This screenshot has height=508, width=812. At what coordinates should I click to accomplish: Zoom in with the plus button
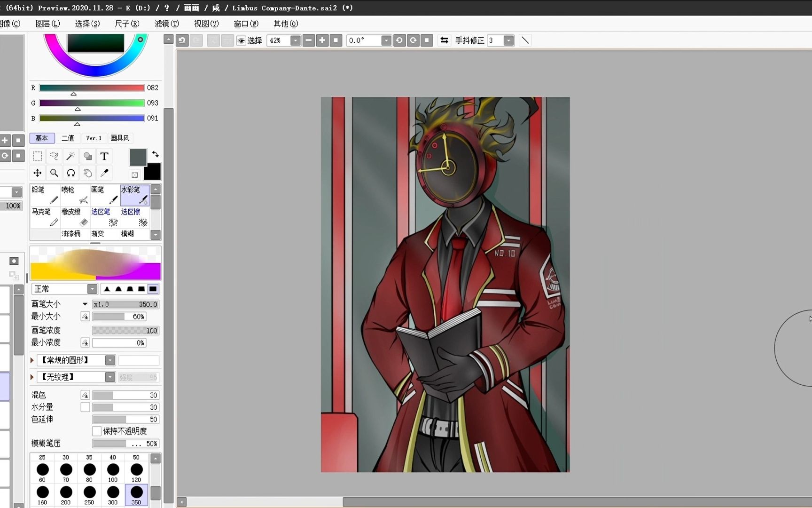pyautogui.click(x=322, y=40)
